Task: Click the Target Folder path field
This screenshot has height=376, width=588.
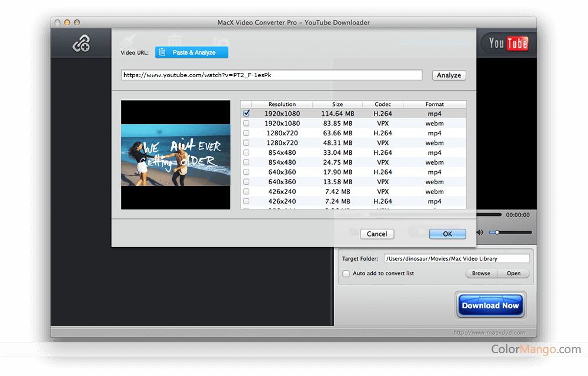Action: click(457, 258)
